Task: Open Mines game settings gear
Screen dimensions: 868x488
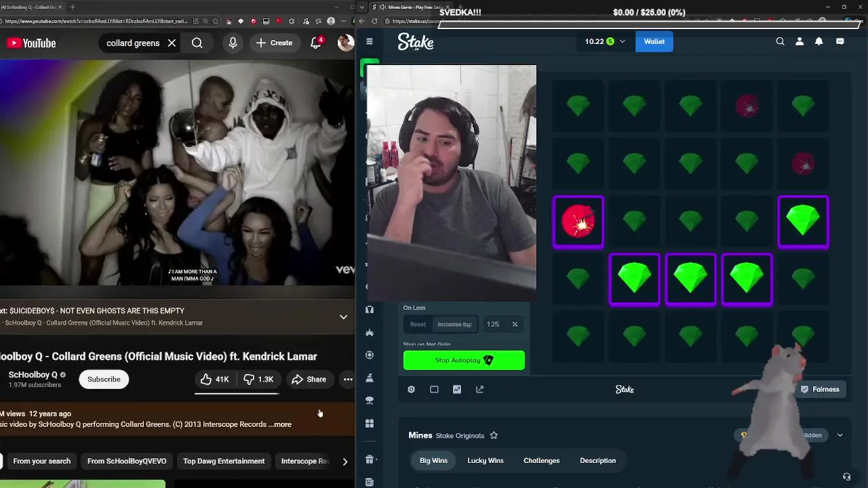Action: (x=411, y=389)
